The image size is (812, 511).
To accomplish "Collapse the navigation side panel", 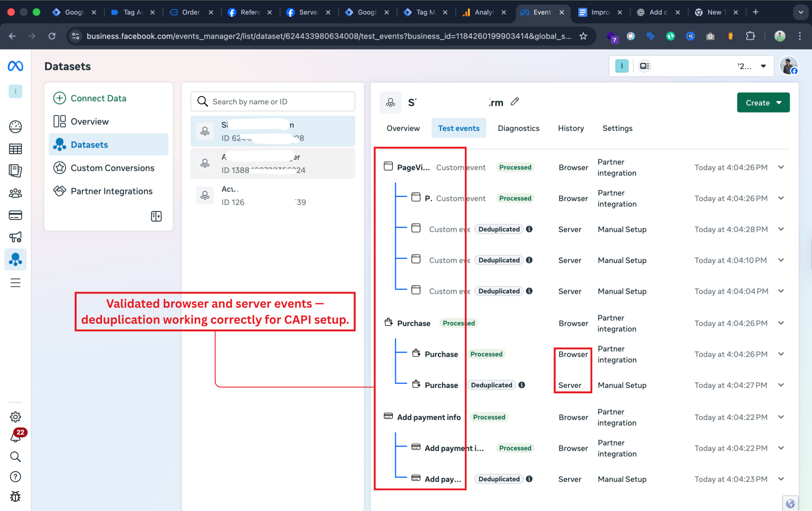I will tap(156, 216).
